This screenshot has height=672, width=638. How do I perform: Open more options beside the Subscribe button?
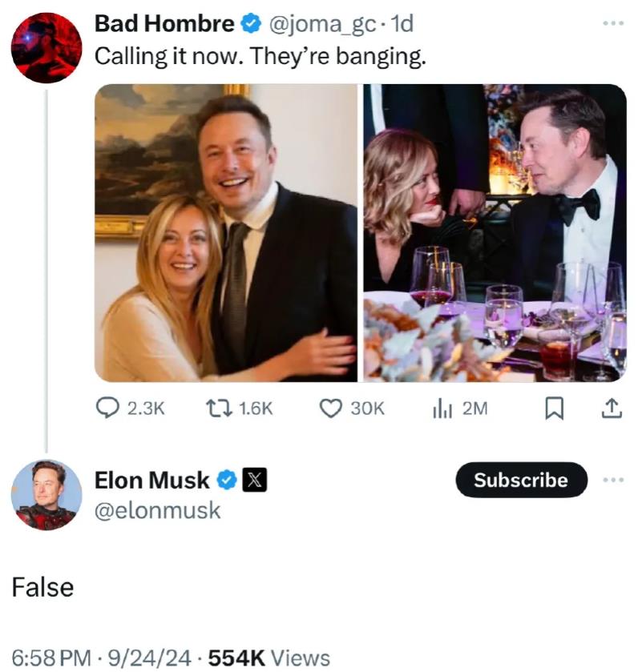pos(613,480)
